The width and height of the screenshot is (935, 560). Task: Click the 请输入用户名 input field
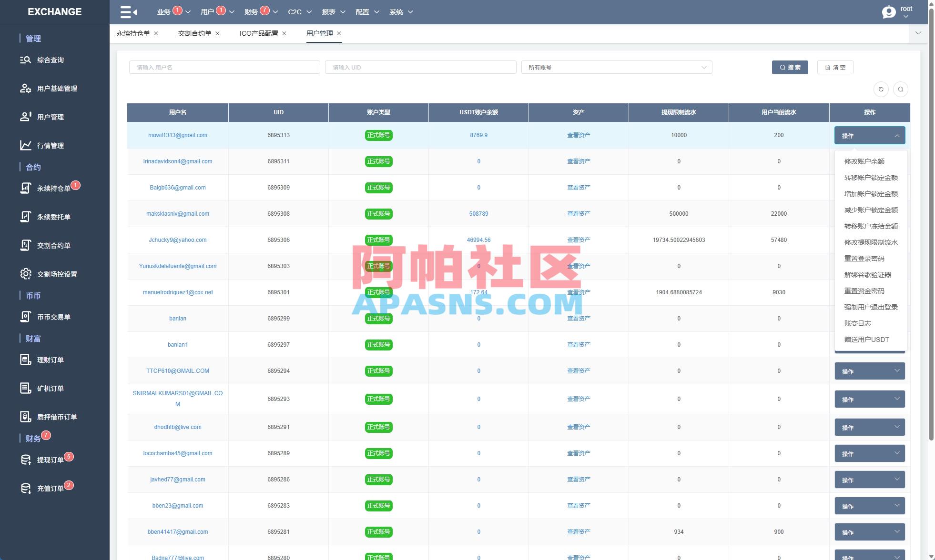tap(224, 67)
